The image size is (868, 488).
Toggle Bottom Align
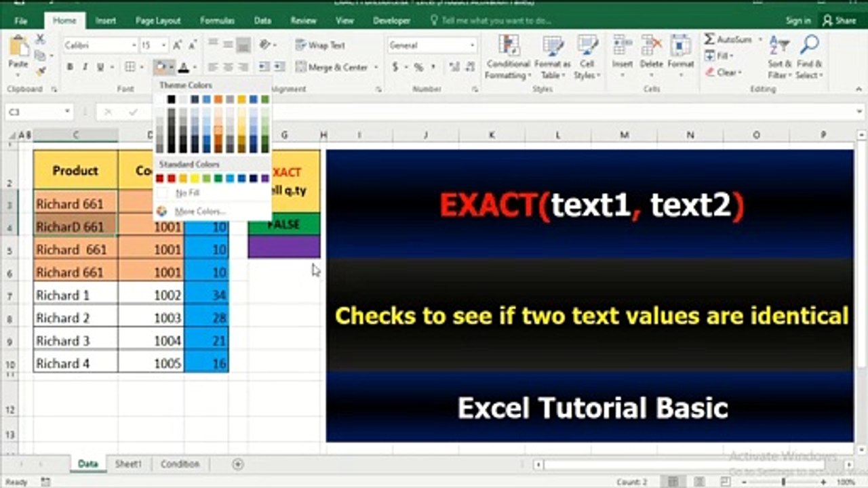coord(243,45)
